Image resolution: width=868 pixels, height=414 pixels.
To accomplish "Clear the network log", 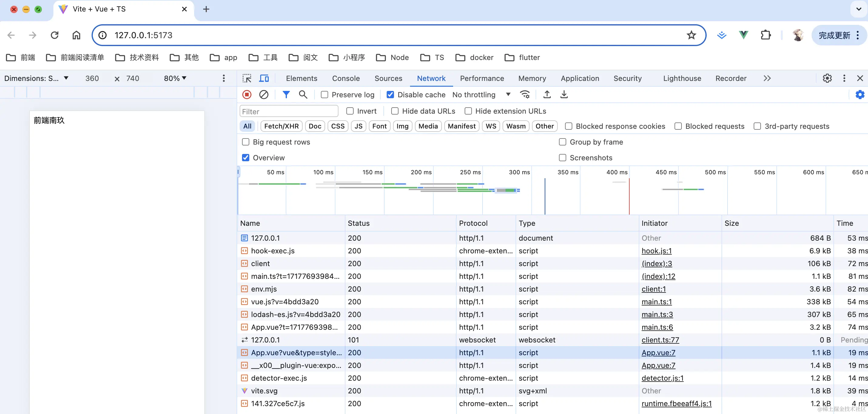I will 264,95.
